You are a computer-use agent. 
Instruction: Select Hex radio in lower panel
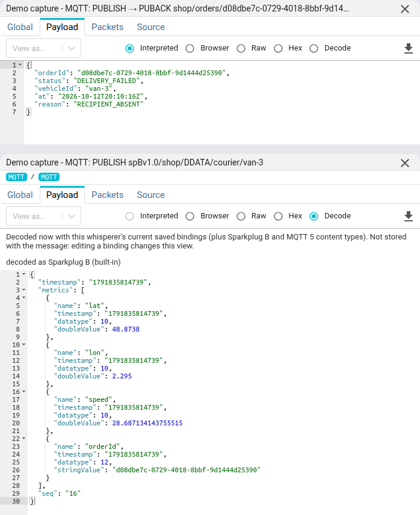[278, 216]
